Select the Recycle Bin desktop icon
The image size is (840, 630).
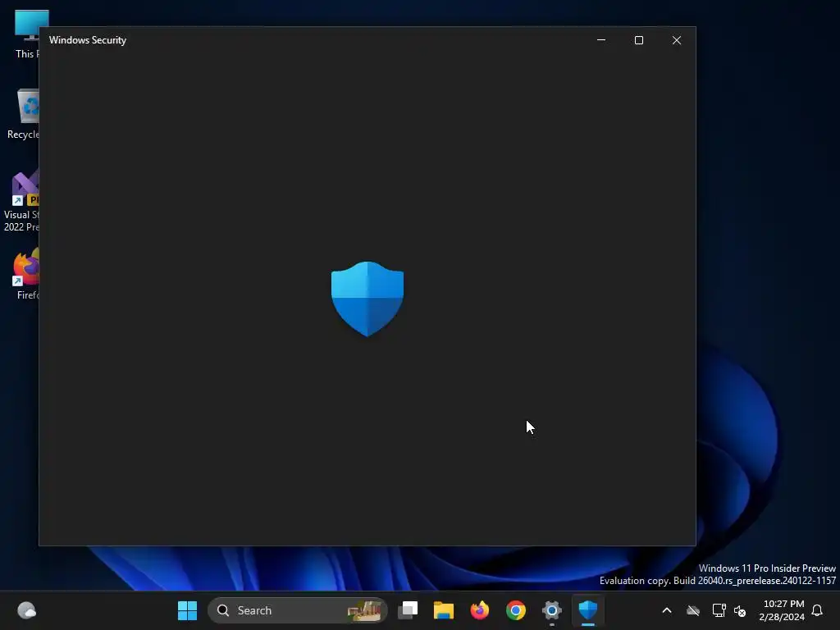24,114
